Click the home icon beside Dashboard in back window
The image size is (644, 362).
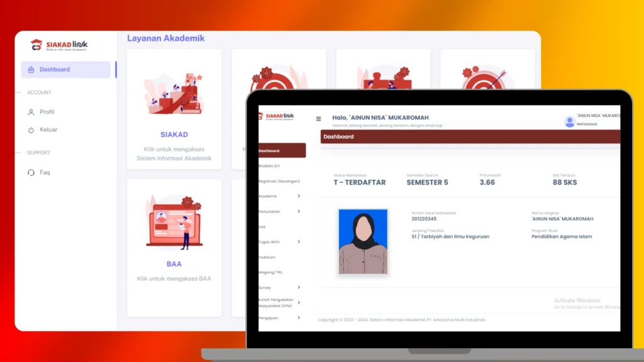click(x=31, y=70)
